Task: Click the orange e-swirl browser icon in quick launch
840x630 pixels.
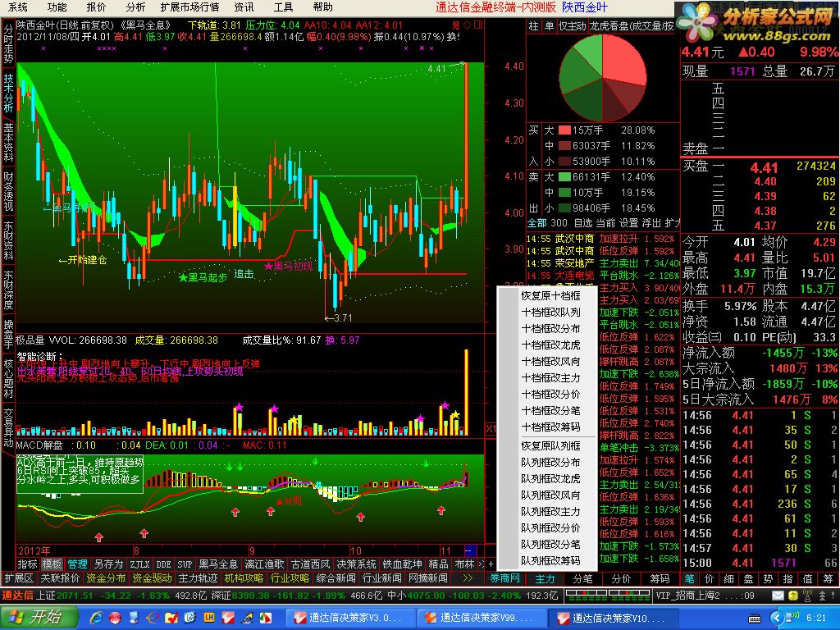Action: [152, 617]
